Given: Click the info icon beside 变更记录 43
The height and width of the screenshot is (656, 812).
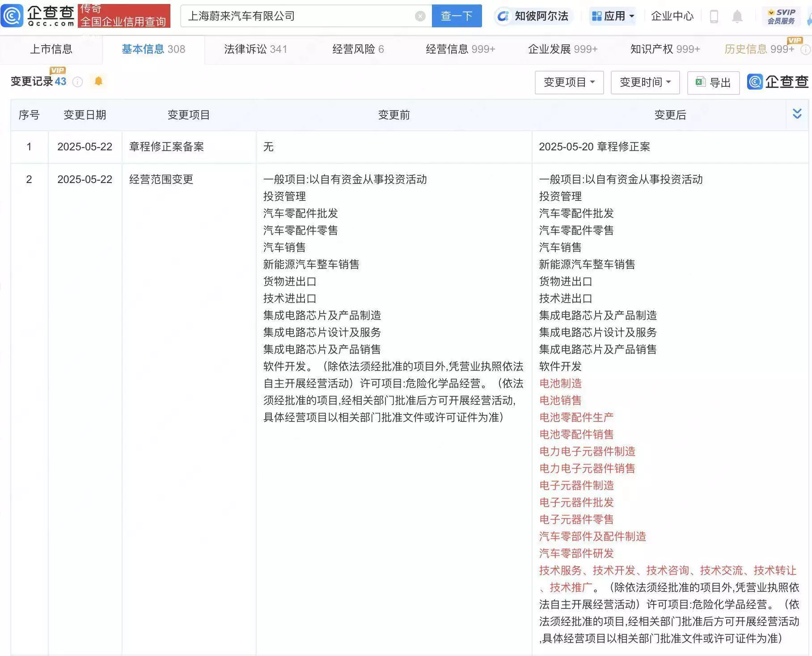Looking at the screenshot, I should coord(77,82).
